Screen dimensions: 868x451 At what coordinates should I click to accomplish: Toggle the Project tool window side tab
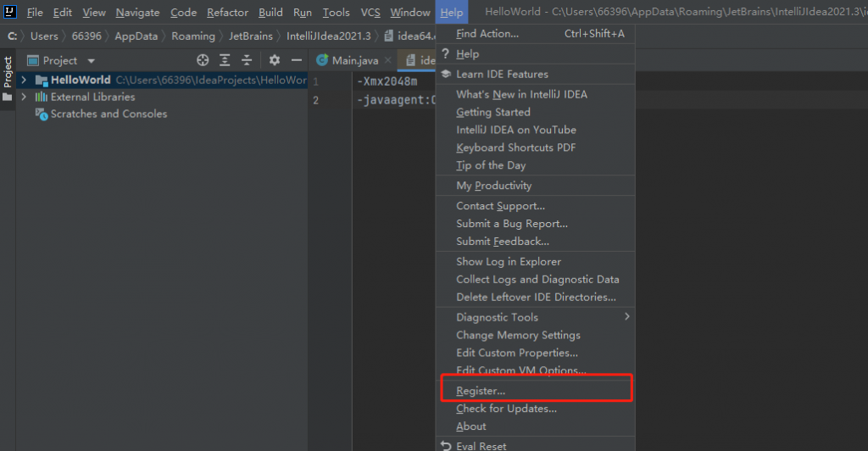8,72
